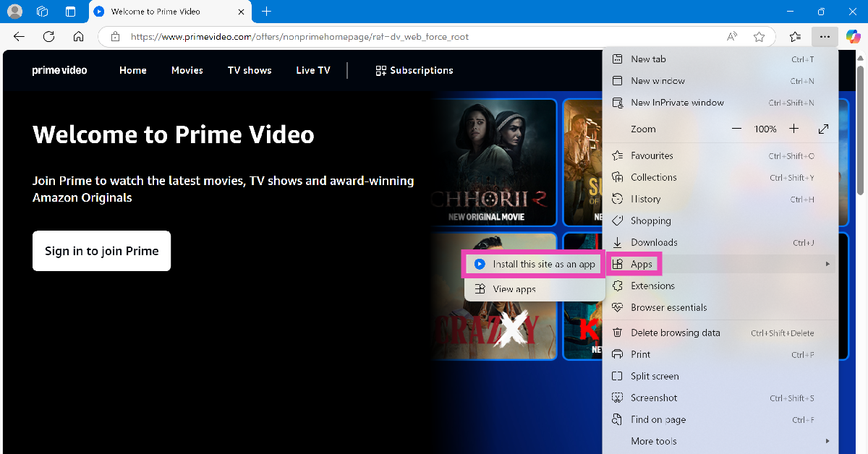The image size is (868, 454).
Task: Click the browser Favourites toolbar icon
Action: 795,36
